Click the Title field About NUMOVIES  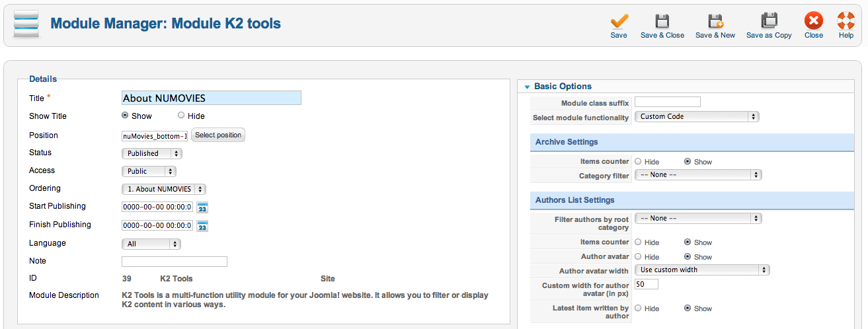point(212,98)
